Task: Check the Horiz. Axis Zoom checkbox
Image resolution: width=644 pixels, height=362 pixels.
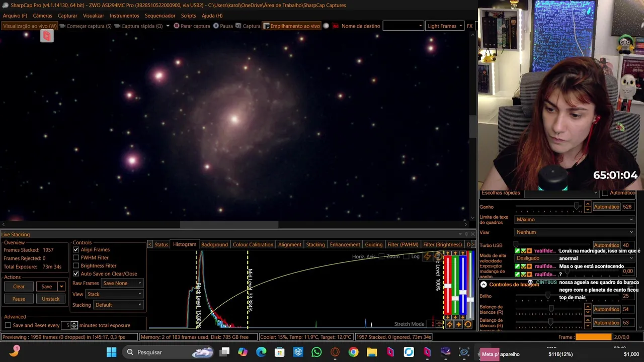Action: [382, 256]
